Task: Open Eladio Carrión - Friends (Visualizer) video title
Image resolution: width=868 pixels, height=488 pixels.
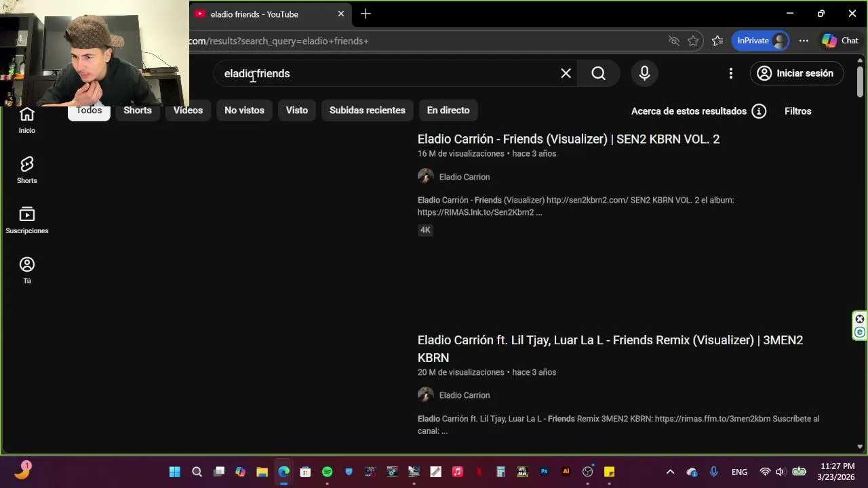Action: pos(568,139)
